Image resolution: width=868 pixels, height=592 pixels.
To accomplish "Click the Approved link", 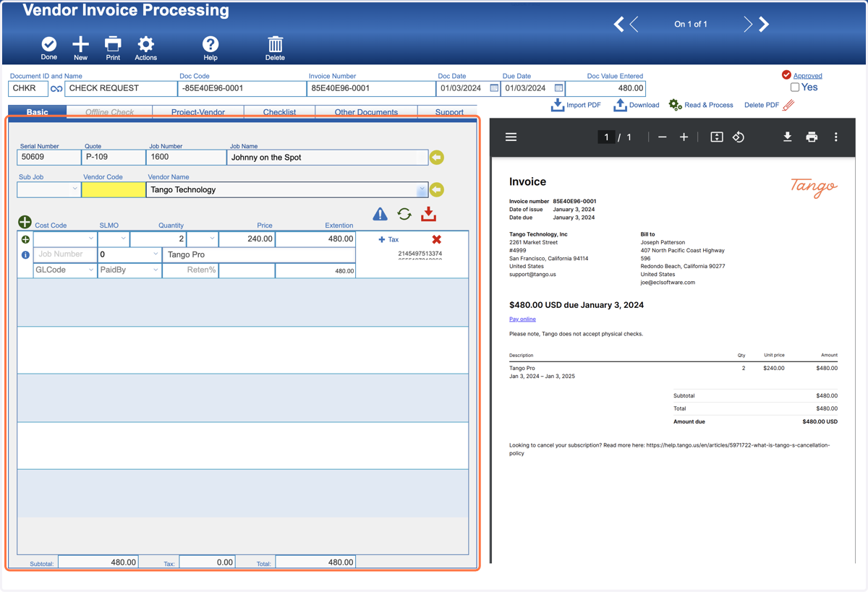I will click(807, 75).
